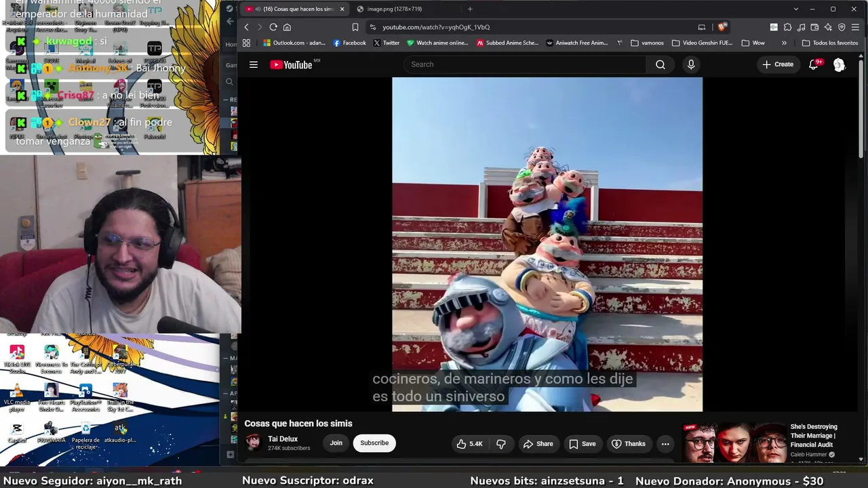The image size is (868, 488).
Task: Open a new browser tab
Action: (470, 9)
